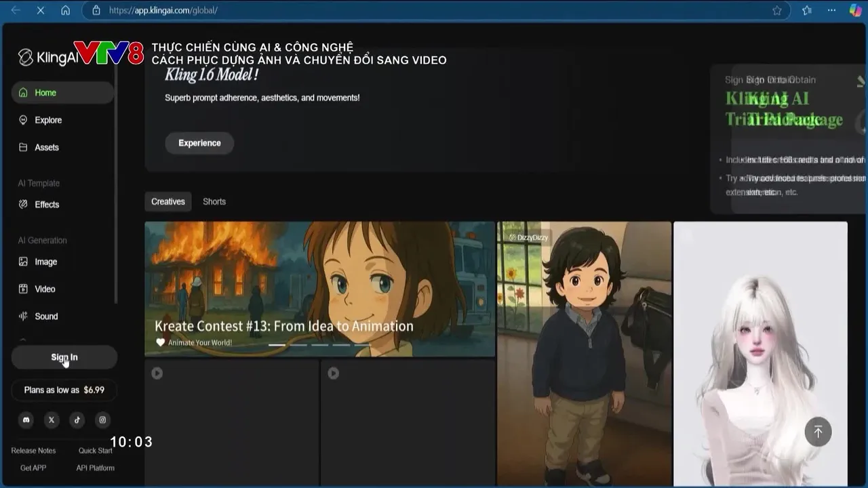Open the X (Twitter) social icon
Screen dimensions: 868x488
point(52,420)
